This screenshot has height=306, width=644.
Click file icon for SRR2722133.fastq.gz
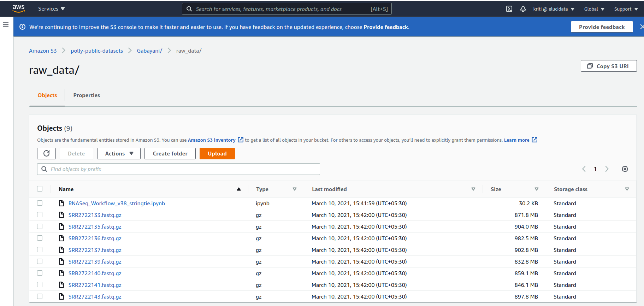[61, 215]
